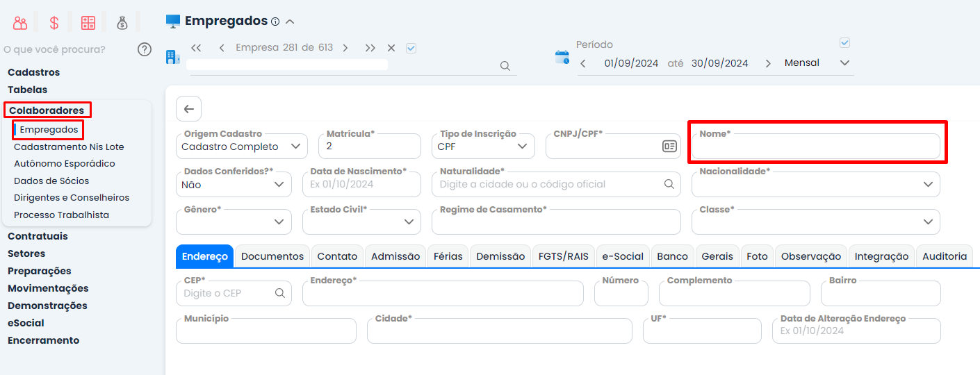This screenshot has width=980, height=375.
Task: Click the company search magnifier icon
Action: point(505,66)
